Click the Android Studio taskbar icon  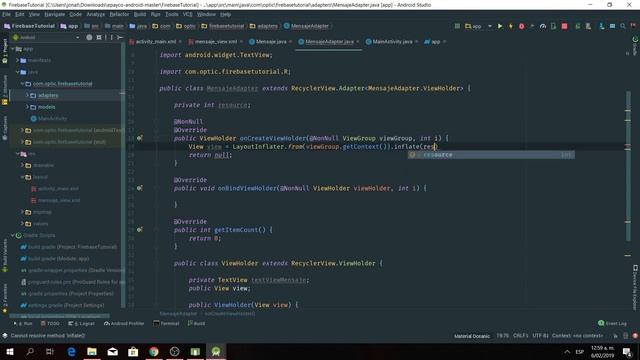point(216,351)
